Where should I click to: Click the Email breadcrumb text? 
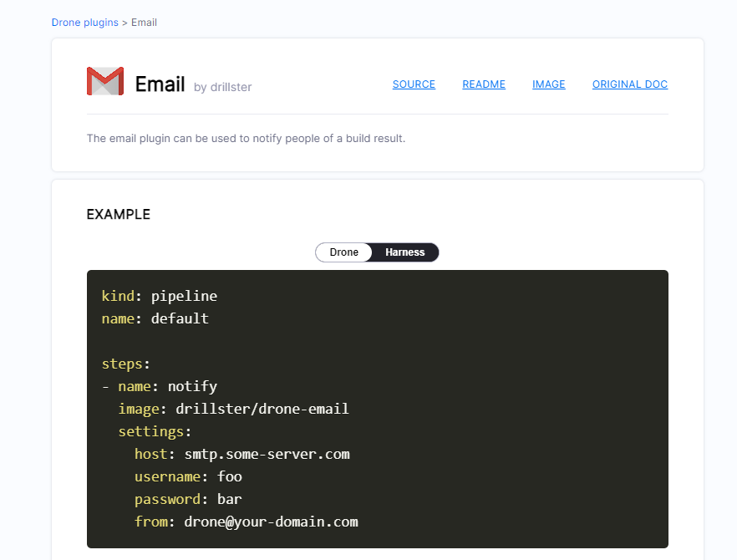coord(144,23)
